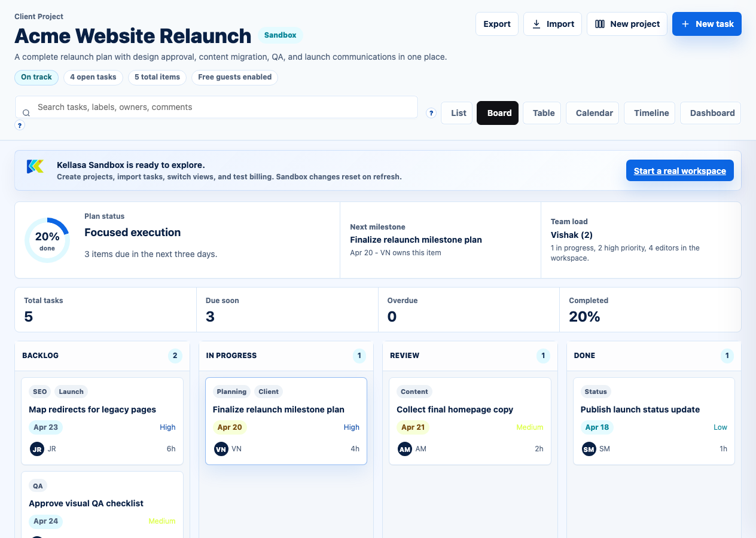The image size is (756, 538).
Task: Switch to the List view
Action: (458, 113)
